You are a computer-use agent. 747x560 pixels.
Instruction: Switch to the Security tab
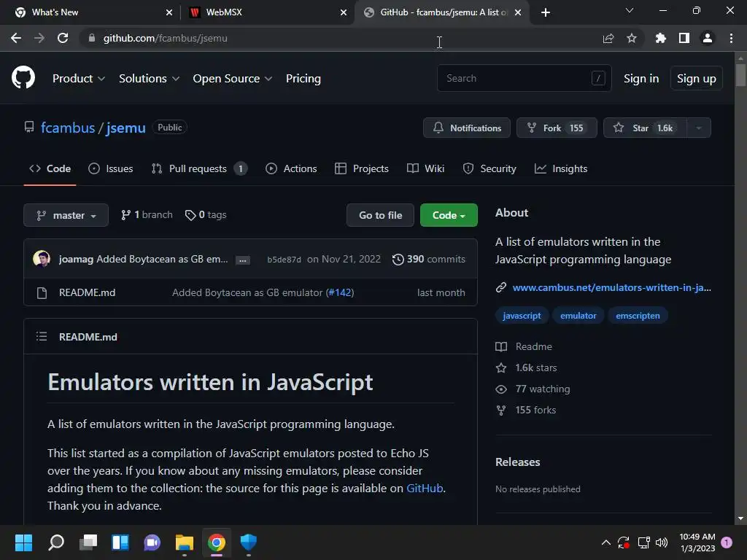pyautogui.click(x=489, y=168)
